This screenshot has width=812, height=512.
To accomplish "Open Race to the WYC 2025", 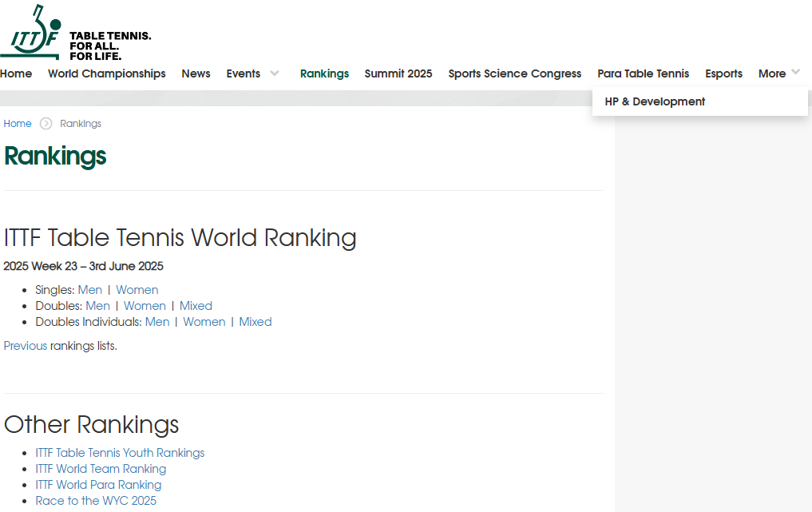I will tap(96, 501).
